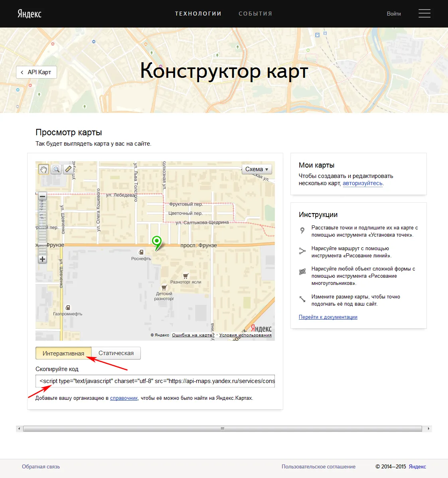This screenshot has width=448, height=478.
Task: Go back to API Карт
Action: 36,72
